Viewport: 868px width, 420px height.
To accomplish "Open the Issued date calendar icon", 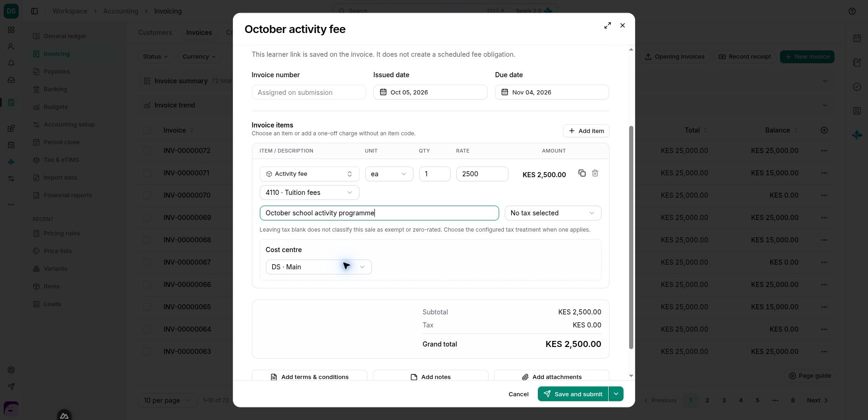I will (383, 92).
